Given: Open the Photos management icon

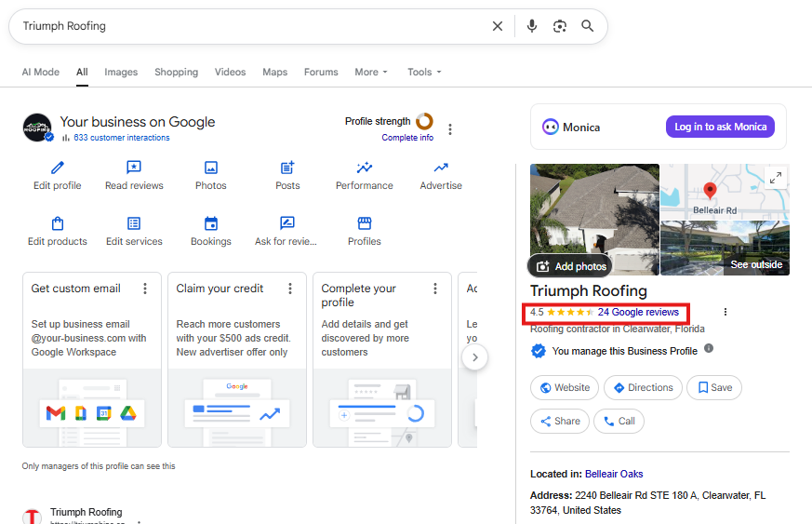Looking at the screenshot, I should [211, 168].
